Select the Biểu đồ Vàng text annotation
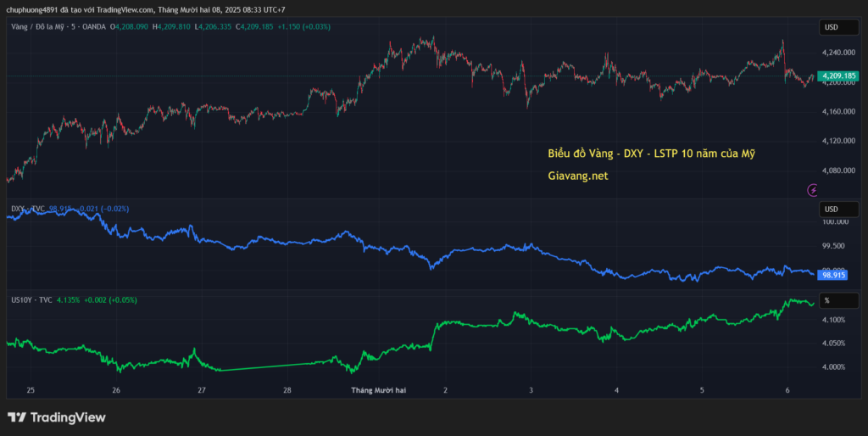Viewport: 868px width, 436px height. coord(651,154)
